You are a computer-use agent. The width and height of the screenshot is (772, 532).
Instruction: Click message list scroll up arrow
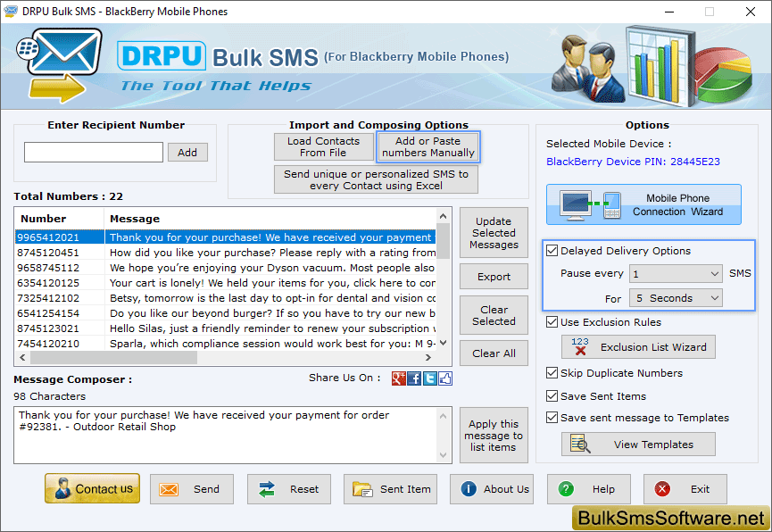[x=443, y=216]
